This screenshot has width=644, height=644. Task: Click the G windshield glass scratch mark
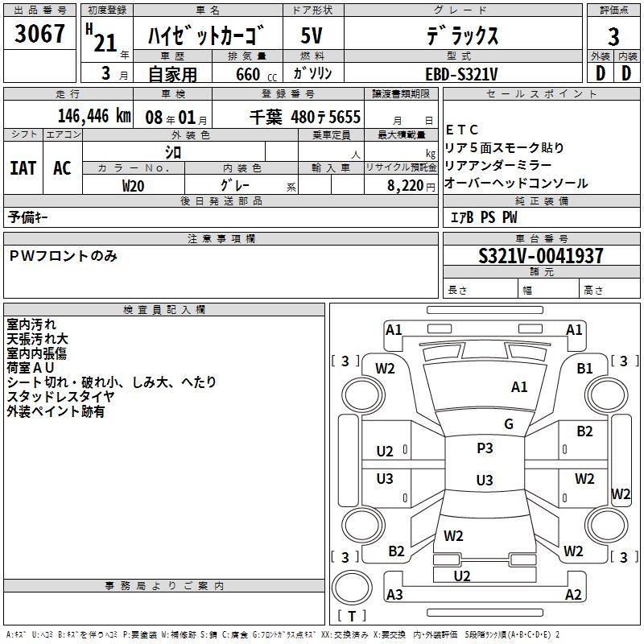(x=508, y=424)
